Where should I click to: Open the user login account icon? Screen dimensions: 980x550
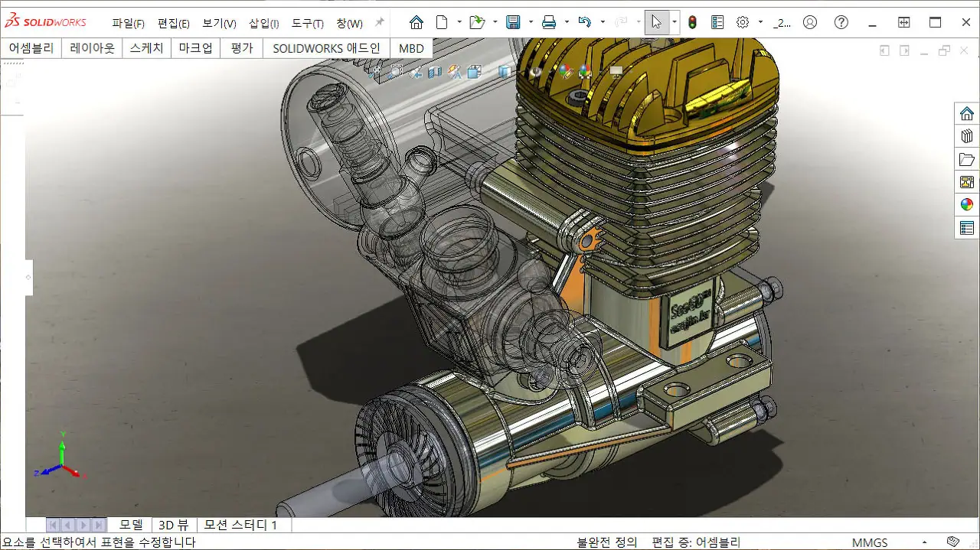point(810,22)
